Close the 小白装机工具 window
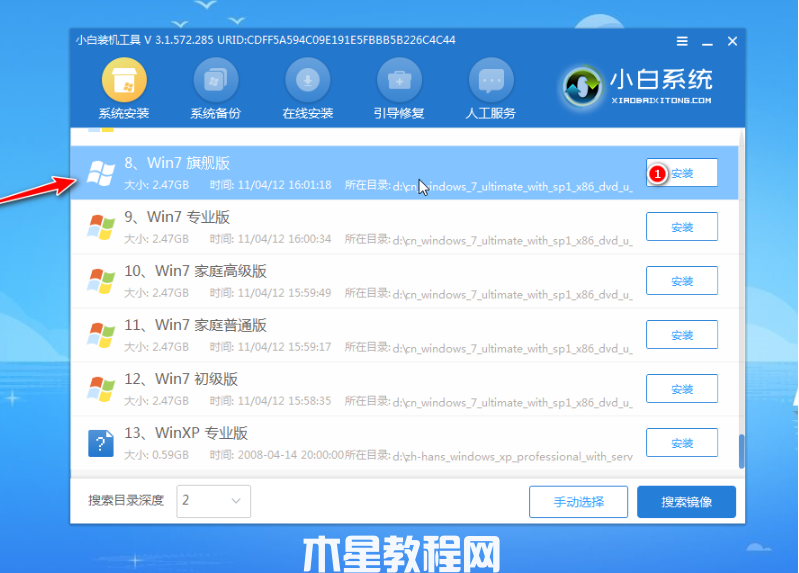 (x=732, y=41)
